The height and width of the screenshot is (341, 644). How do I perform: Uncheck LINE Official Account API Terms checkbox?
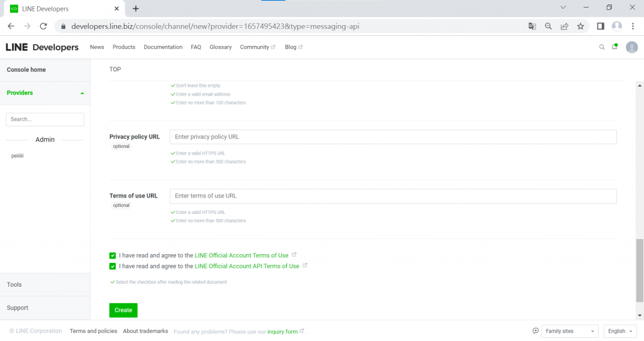pyautogui.click(x=113, y=266)
